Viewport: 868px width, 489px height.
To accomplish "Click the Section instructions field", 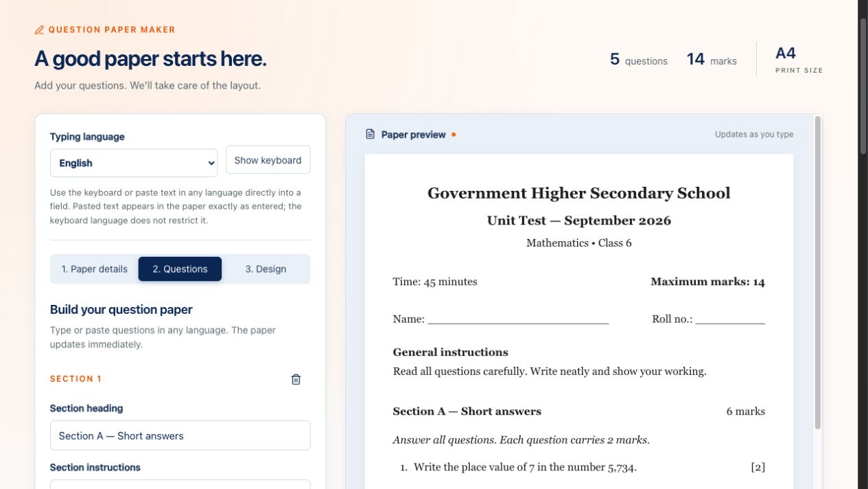I will [x=180, y=484].
